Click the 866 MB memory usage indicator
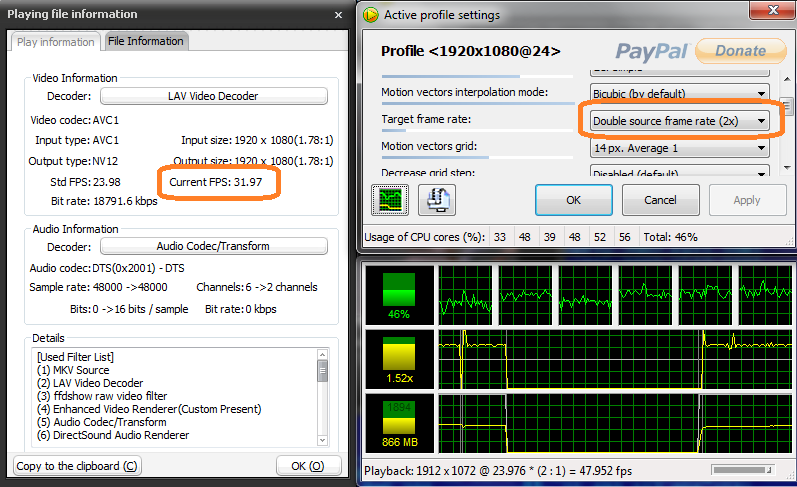 click(399, 425)
